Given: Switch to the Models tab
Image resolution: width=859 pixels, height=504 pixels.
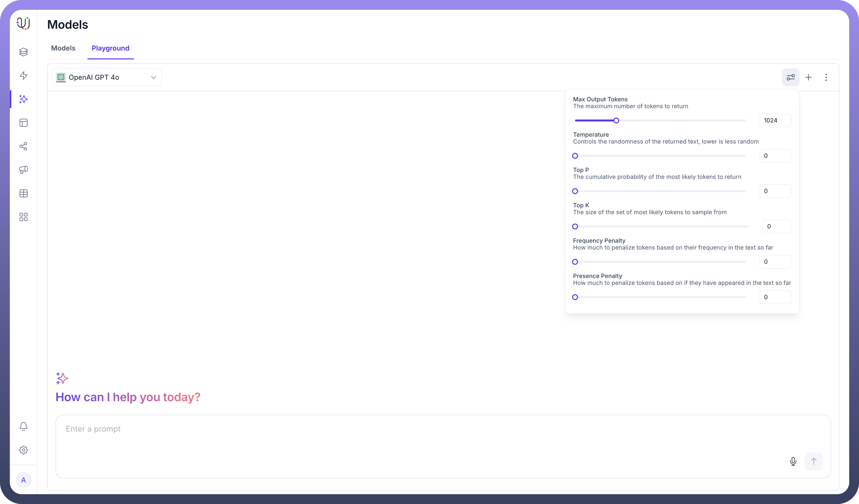Looking at the screenshot, I should (63, 48).
